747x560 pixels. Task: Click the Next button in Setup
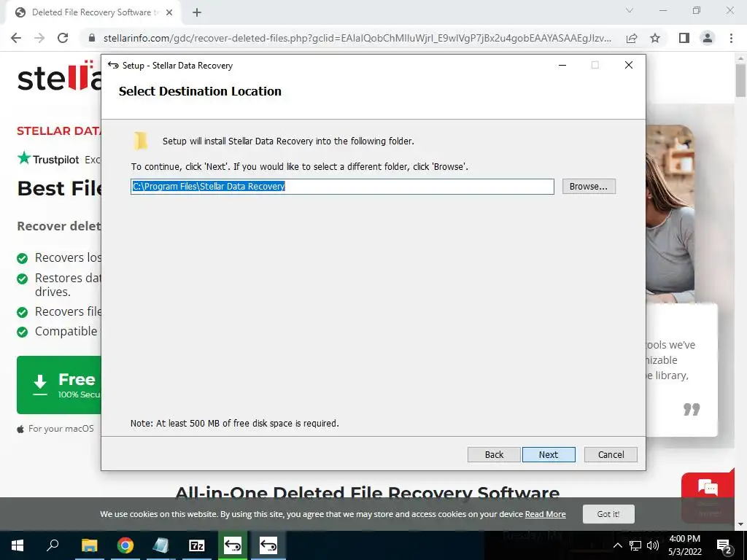coord(549,454)
